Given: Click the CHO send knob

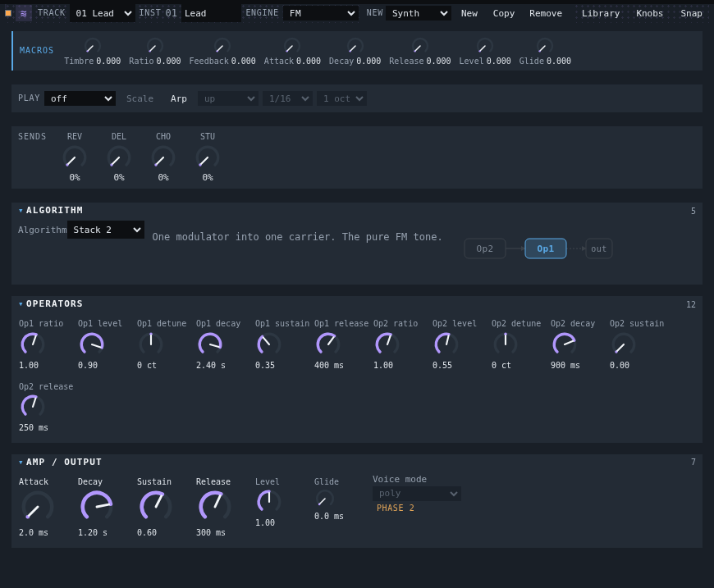Looking at the screenshot, I should tap(163, 157).
